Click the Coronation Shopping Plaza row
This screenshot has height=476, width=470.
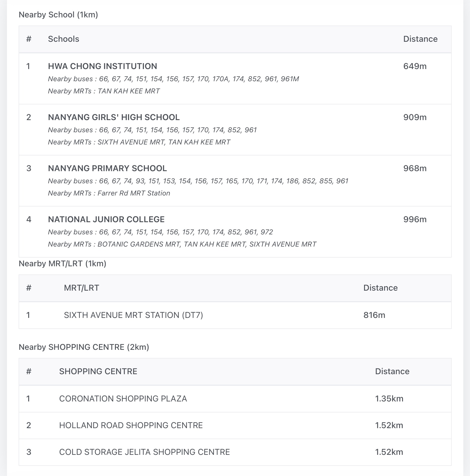[x=123, y=399]
